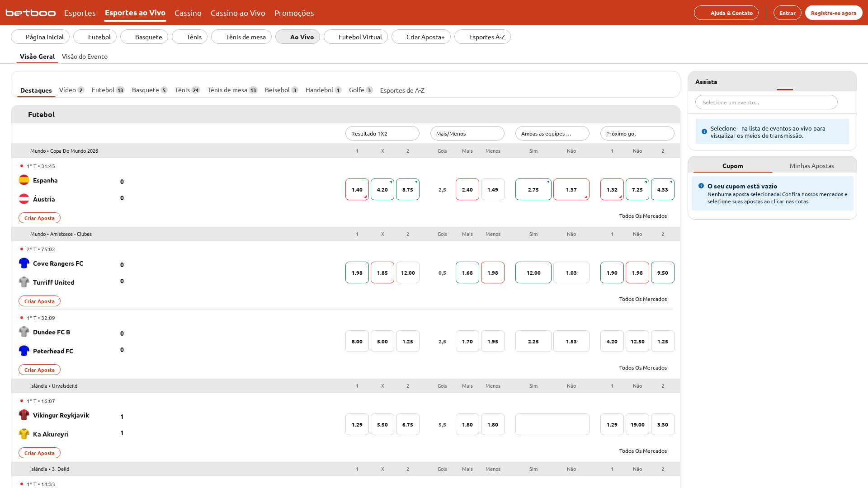Click the Espanha flag icon
The image size is (868, 488).
click(x=24, y=180)
